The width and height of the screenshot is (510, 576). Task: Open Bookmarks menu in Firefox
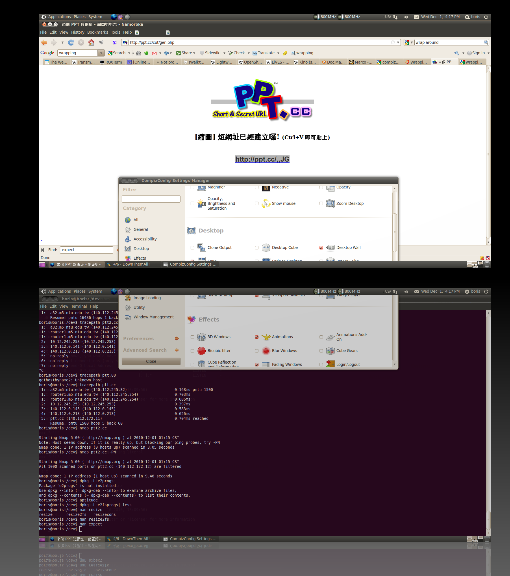point(97,32)
